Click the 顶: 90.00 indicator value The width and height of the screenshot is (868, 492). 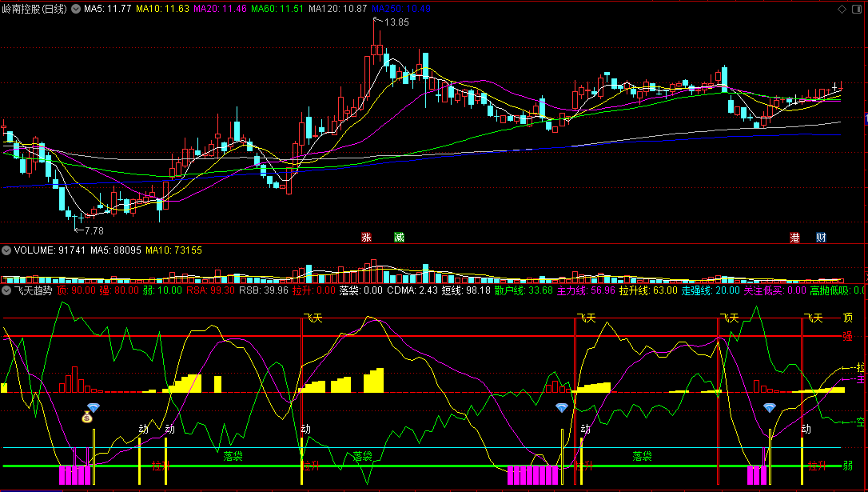(76, 290)
